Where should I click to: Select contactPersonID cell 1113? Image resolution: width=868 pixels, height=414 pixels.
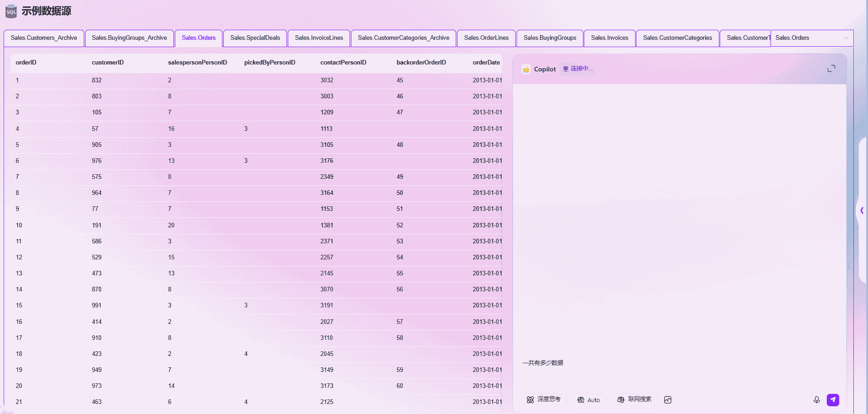(x=326, y=129)
